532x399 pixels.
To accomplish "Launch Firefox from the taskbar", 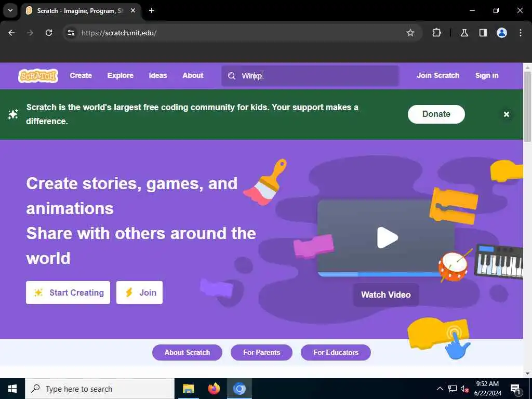I will pyautogui.click(x=214, y=389).
